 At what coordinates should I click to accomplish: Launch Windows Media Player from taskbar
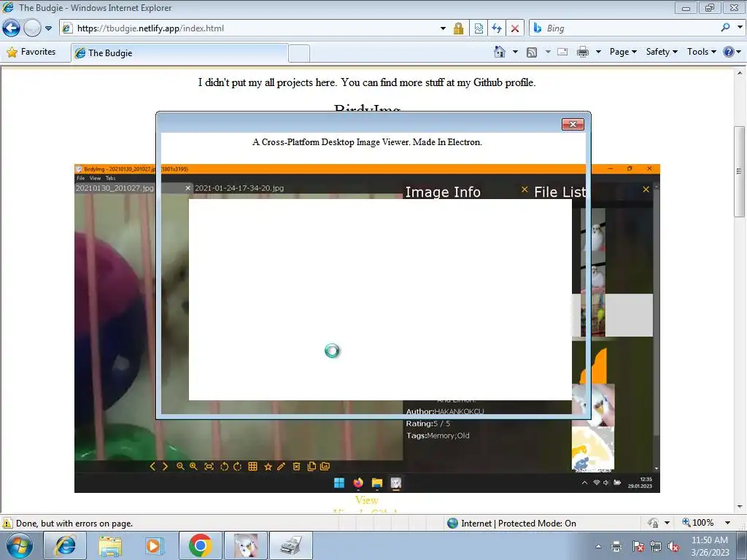tap(155, 545)
